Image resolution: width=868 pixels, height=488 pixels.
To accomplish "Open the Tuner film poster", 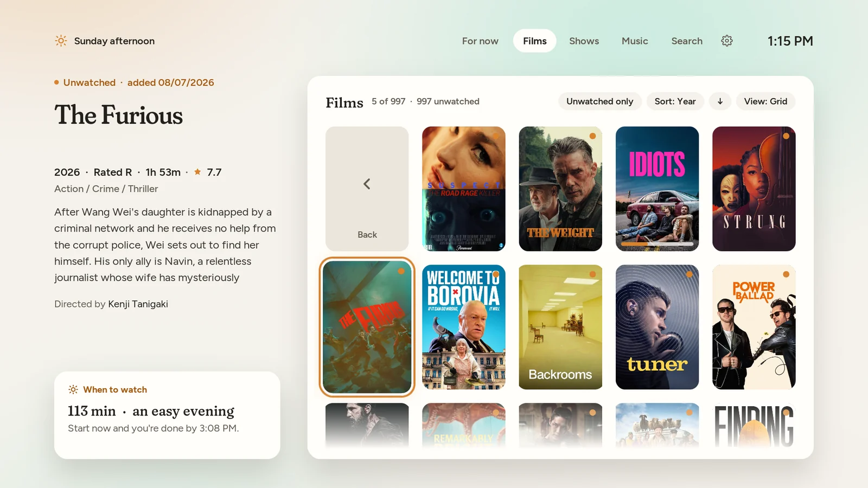I will tap(657, 327).
